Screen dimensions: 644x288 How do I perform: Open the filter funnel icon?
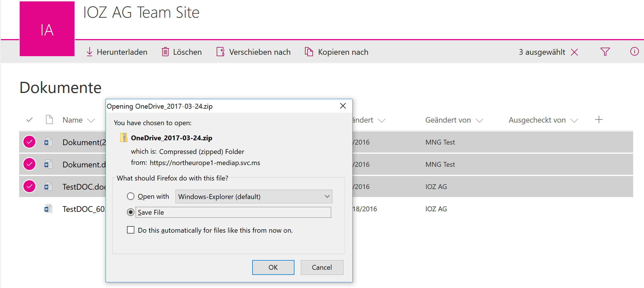[605, 52]
